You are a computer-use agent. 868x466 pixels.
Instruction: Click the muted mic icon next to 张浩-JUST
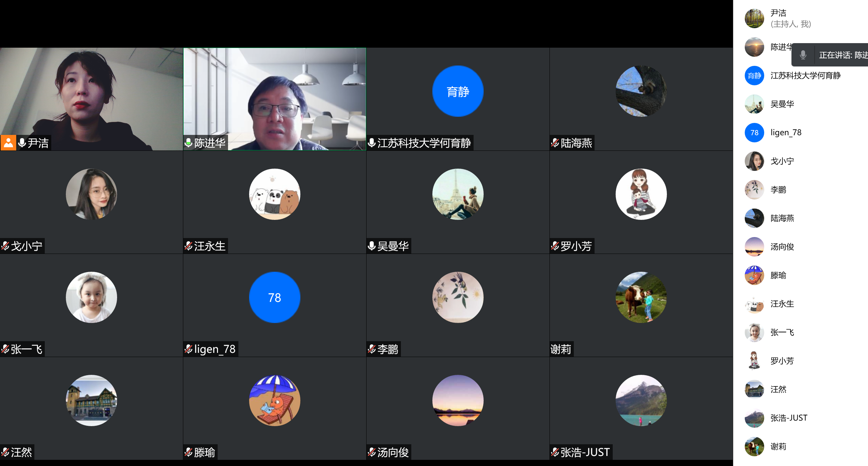click(555, 452)
